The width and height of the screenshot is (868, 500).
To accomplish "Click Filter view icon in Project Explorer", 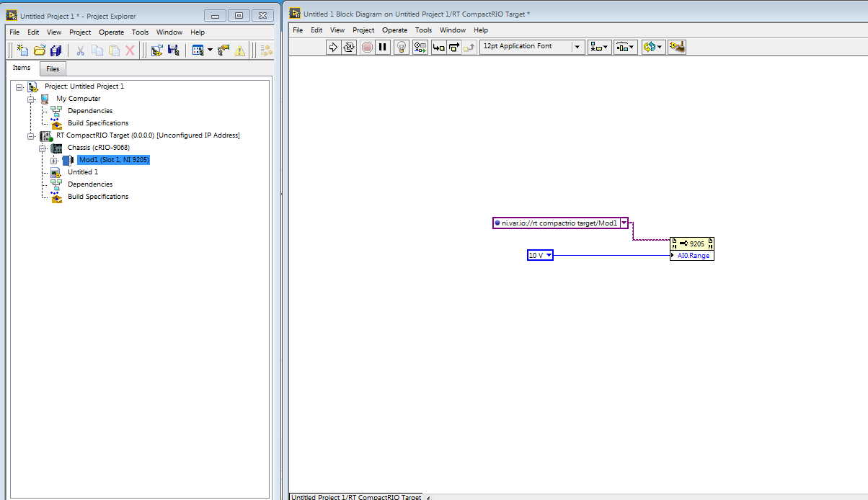I will coord(198,50).
